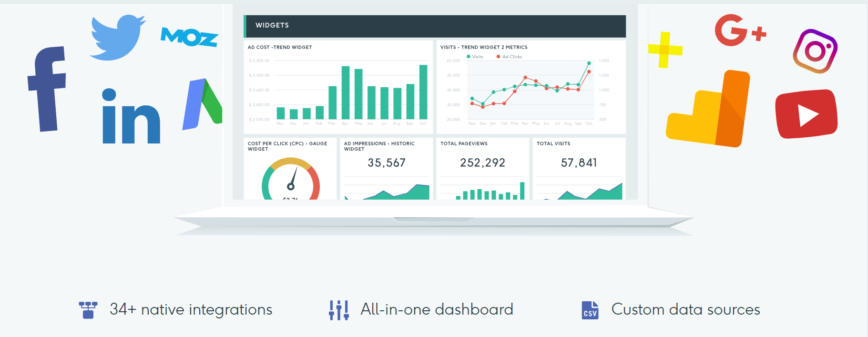Click the 57,841 total visits value
868x337 pixels.
[579, 163]
